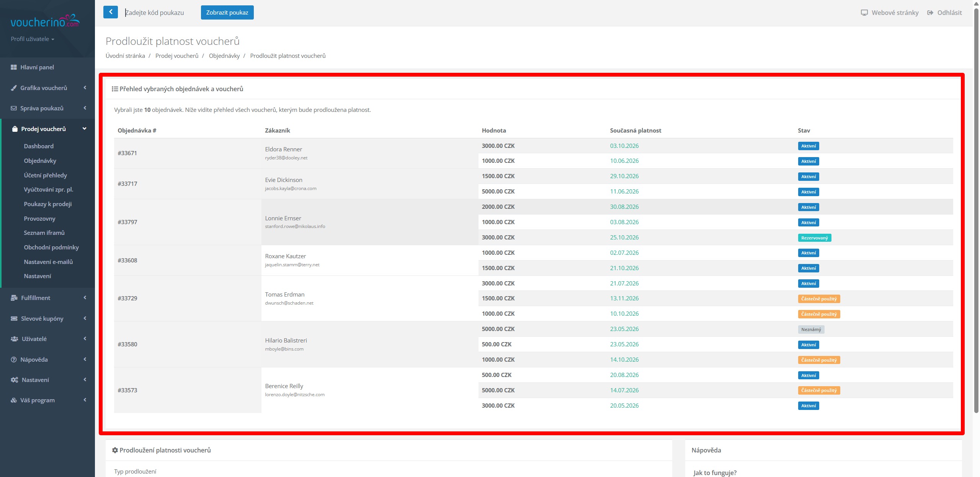This screenshot has width=980, height=477.
Task: Click the Váš program icon in sidebar
Action: [x=14, y=400]
